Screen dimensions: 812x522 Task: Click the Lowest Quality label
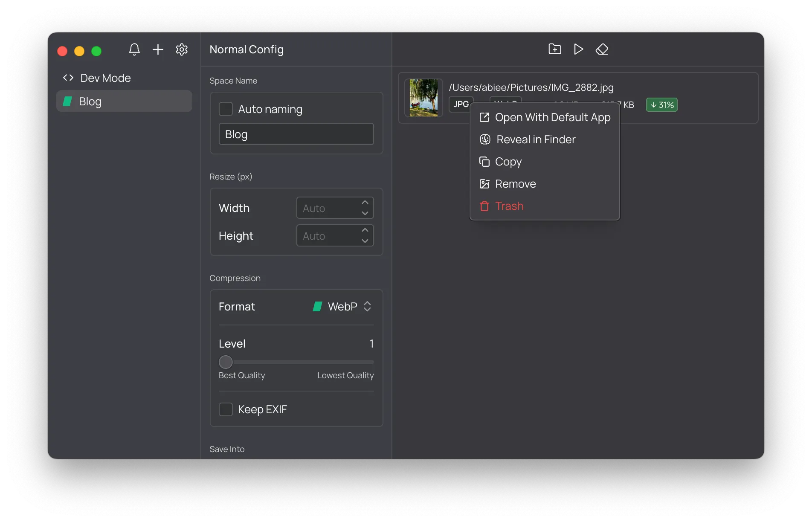pos(345,375)
